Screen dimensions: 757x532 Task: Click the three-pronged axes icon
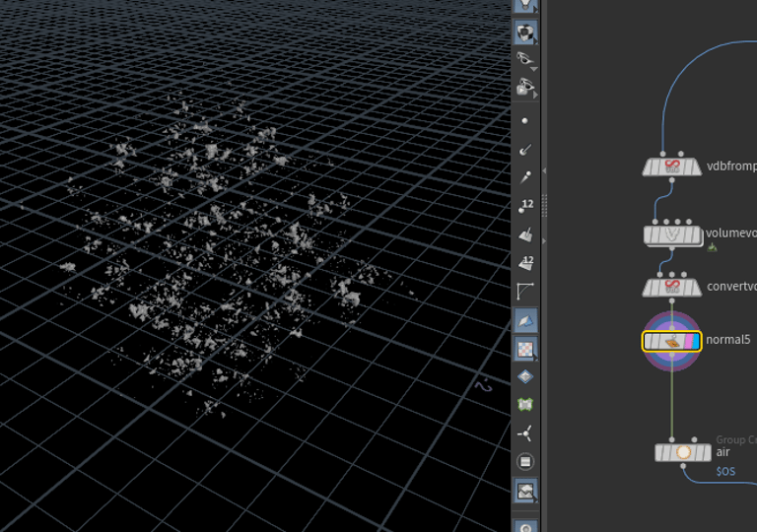point(525,433)
